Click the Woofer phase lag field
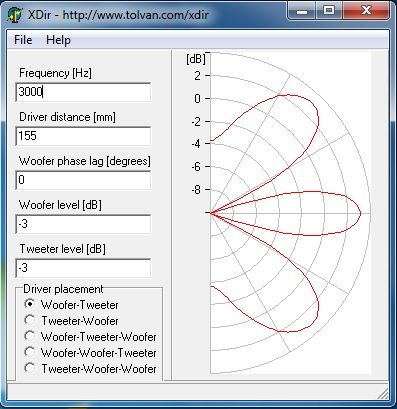 click(x=83, y=180)
